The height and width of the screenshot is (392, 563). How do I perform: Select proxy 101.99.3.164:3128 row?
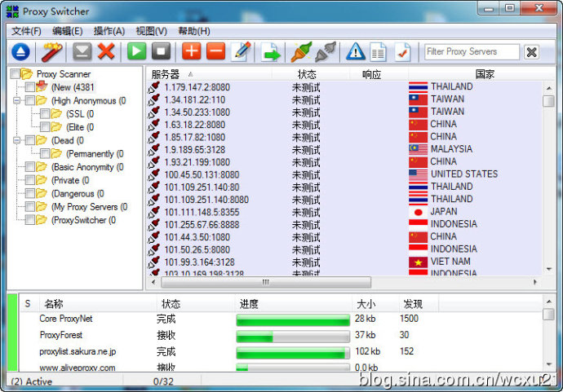tap(344, 262)
